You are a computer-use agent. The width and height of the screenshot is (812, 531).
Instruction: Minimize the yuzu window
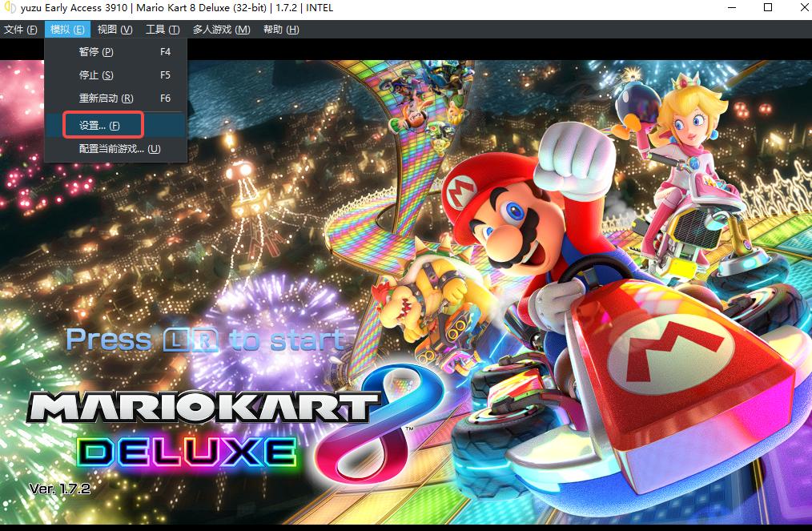coord(730,8)
